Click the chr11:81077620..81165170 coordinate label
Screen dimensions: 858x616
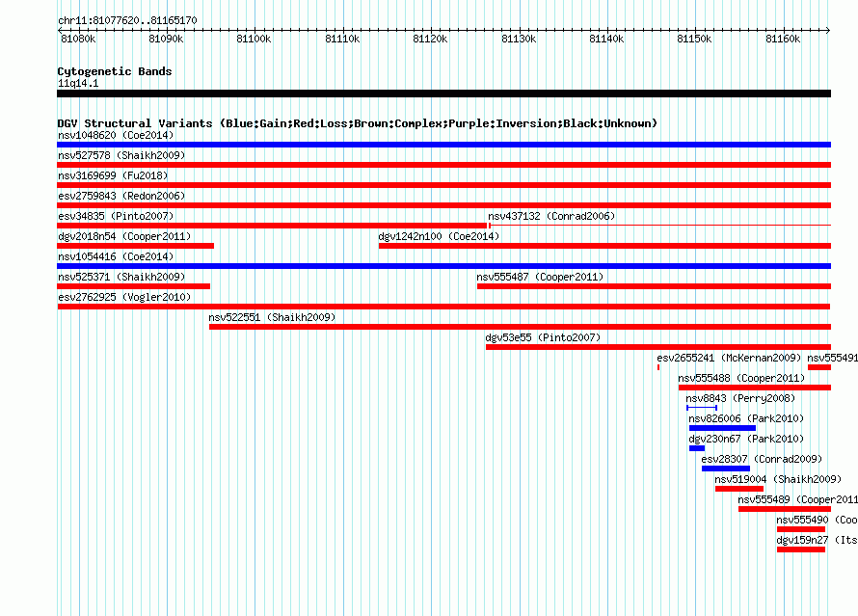point(127,21)
